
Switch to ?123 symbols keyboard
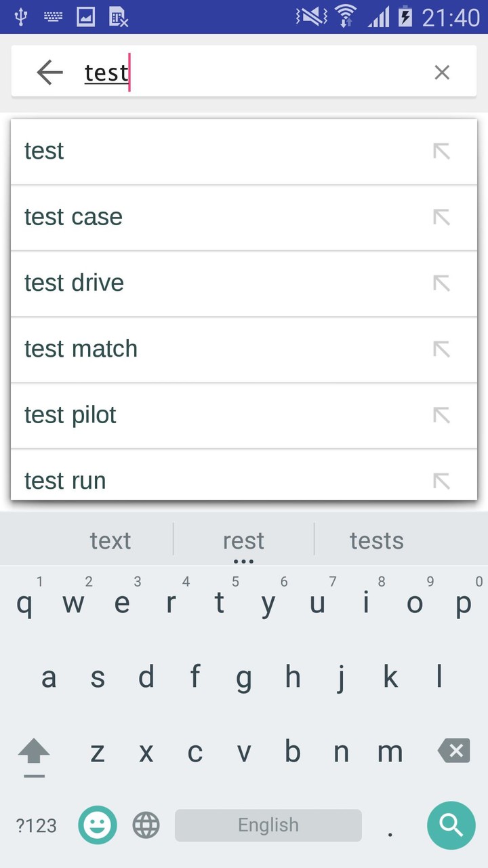[x=37, y=825]
